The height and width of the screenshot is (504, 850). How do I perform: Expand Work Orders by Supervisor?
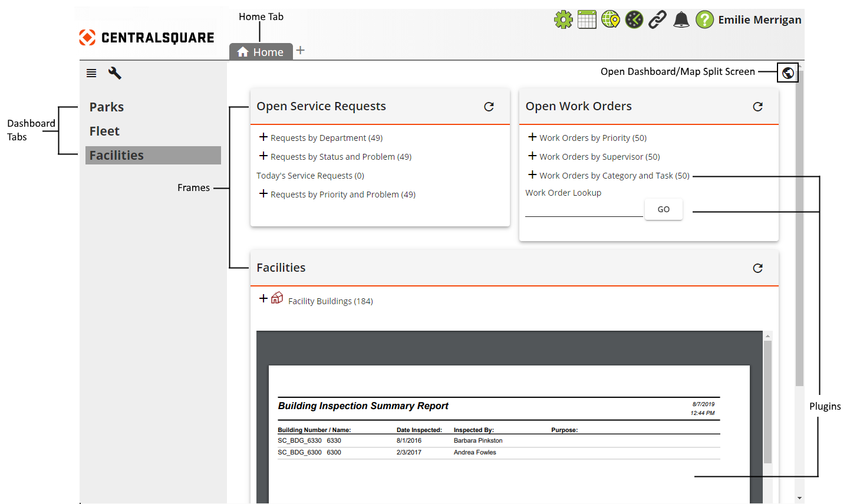tap(532, 156)
